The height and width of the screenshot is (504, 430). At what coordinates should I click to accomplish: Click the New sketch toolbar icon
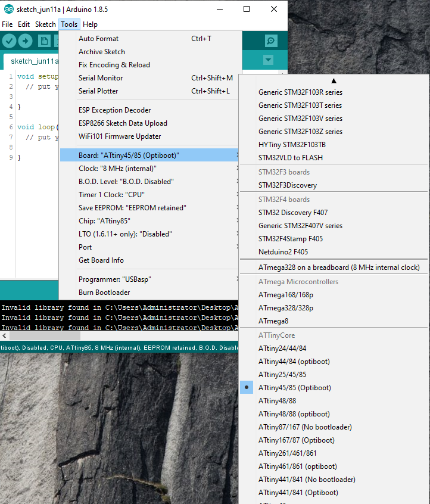[44, 41]
